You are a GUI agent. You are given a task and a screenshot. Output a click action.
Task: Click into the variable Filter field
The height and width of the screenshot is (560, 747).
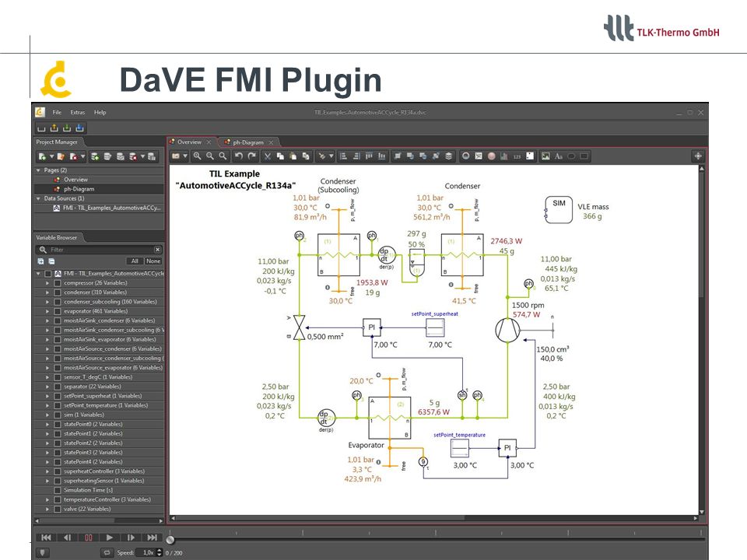pyautogui.click(x=100, y=250)
